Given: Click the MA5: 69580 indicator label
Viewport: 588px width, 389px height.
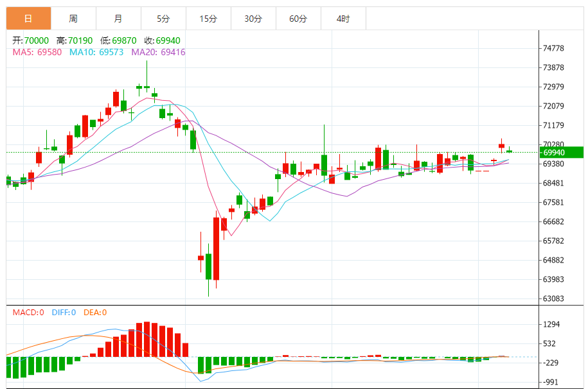Looking at the screenshot, I should [37, 52].
